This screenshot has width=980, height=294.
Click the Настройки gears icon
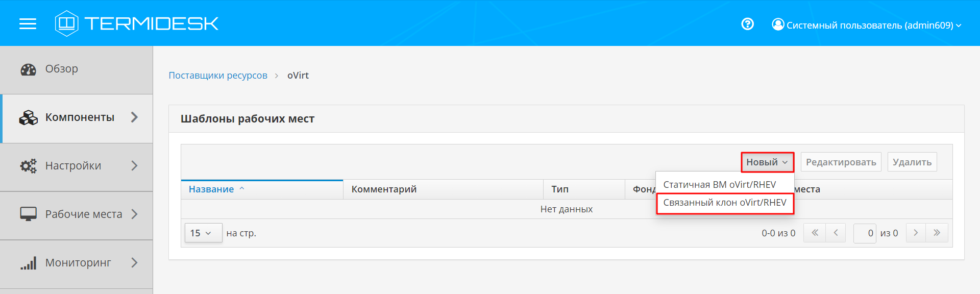click(28, 166)
